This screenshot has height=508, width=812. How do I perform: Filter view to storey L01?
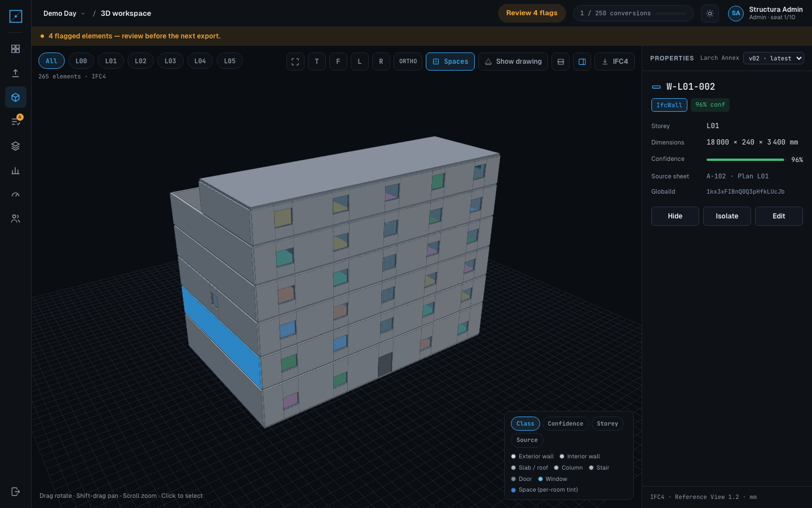[x=111, y=61]
